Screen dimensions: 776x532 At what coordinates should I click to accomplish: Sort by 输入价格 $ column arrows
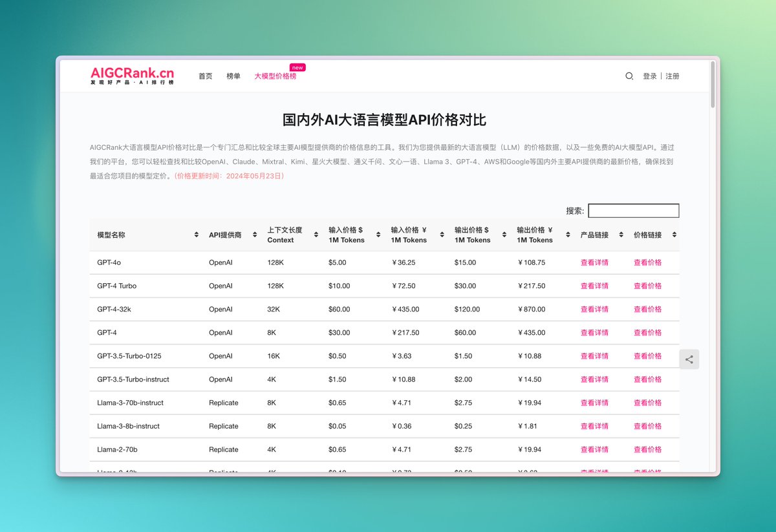pos(379,235)
